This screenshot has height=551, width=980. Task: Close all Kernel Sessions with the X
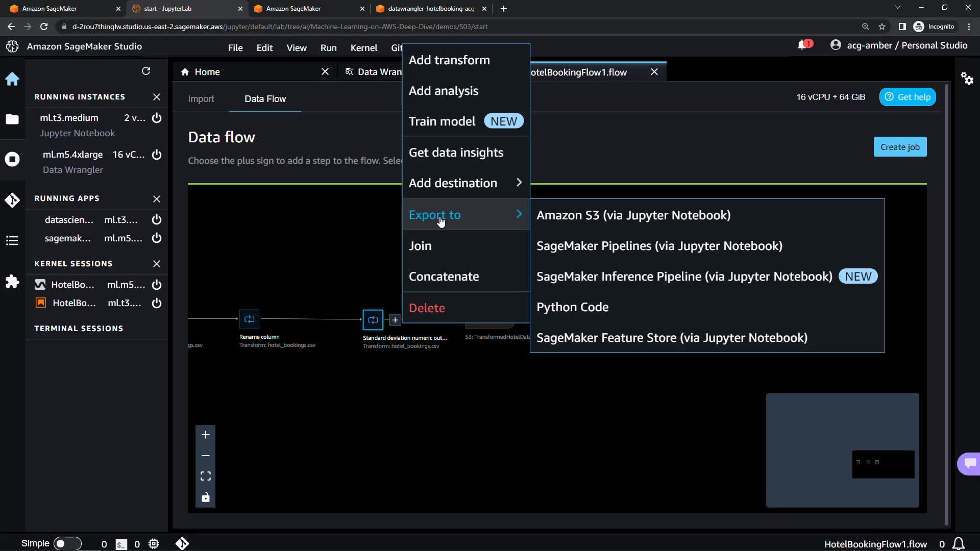click(157, 264)
